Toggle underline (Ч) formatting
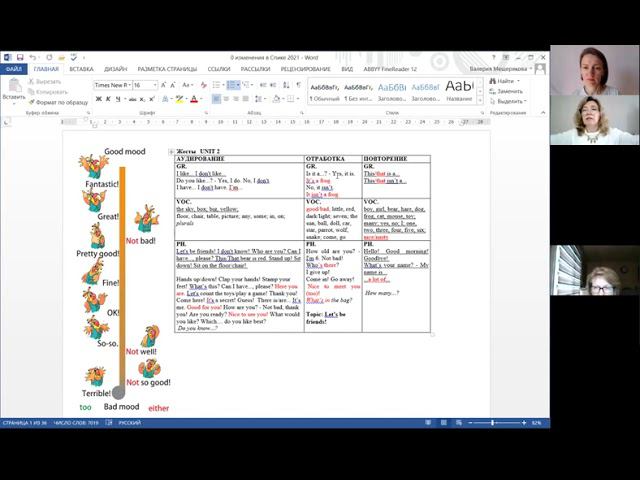This screenshot has height=480, width=640. [x=118, y=99]
